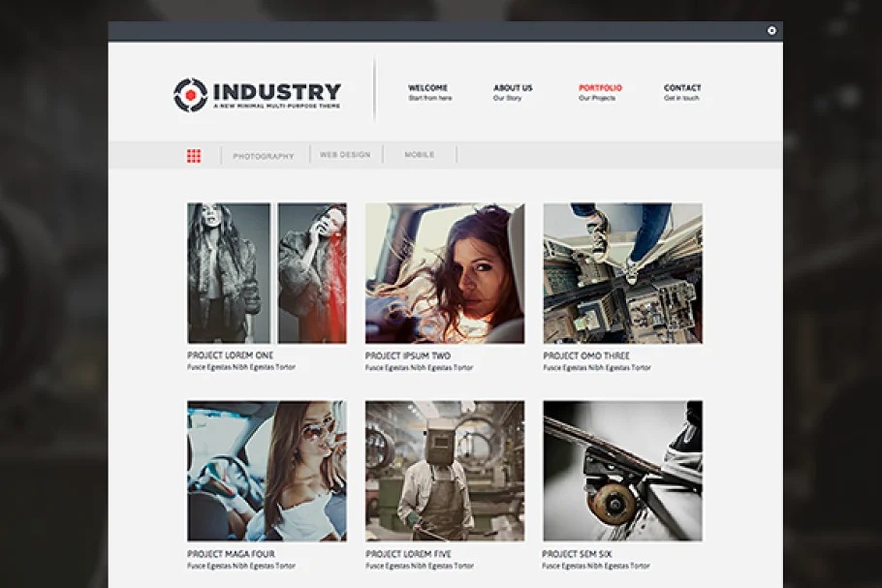The width and height of the screenshot is (882, 588).
Task: Select the red grid view icon
Action: [x=194, y=155]
